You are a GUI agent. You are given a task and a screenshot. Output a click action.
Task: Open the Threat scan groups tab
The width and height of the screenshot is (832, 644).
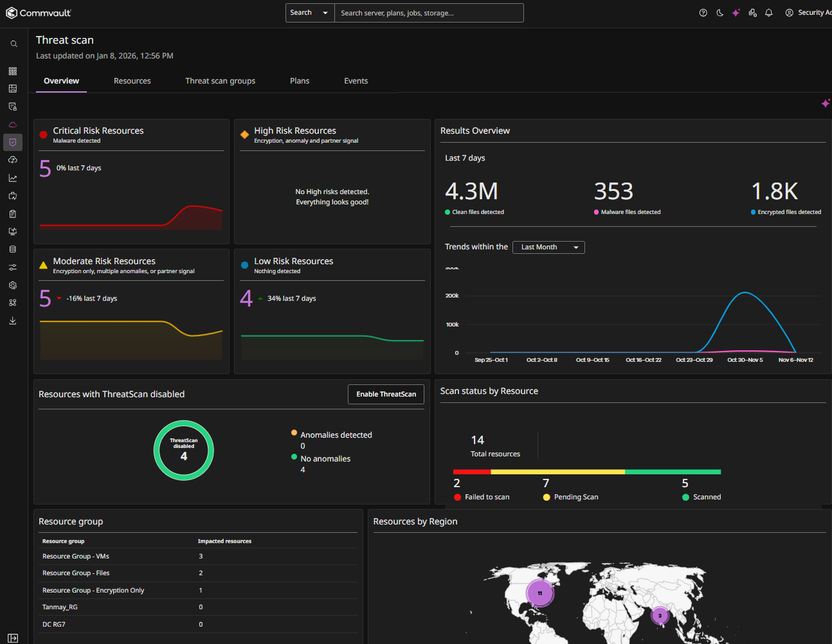[221, 81]
